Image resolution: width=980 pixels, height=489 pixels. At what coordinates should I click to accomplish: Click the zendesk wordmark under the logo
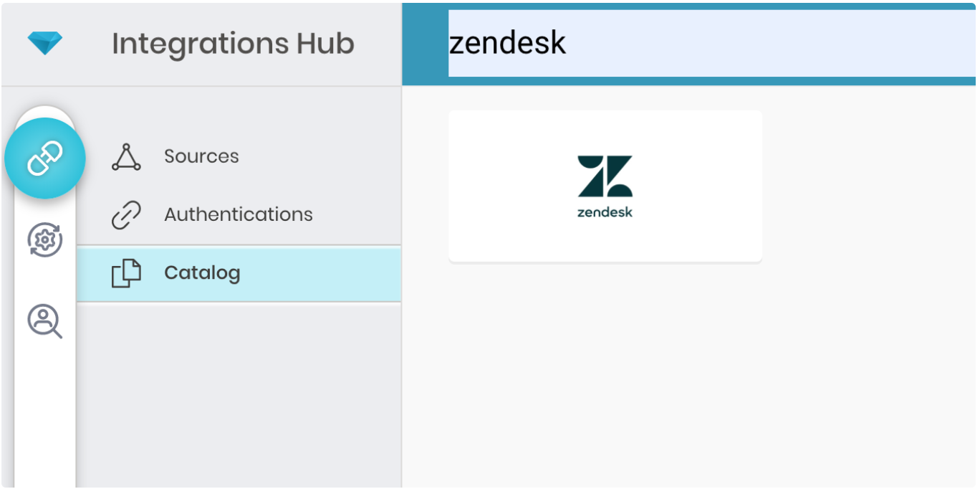tap(605, 212)
